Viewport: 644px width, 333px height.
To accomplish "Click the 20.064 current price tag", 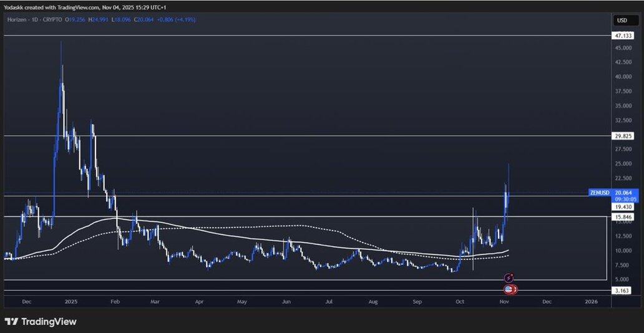I will coord(623,193).
